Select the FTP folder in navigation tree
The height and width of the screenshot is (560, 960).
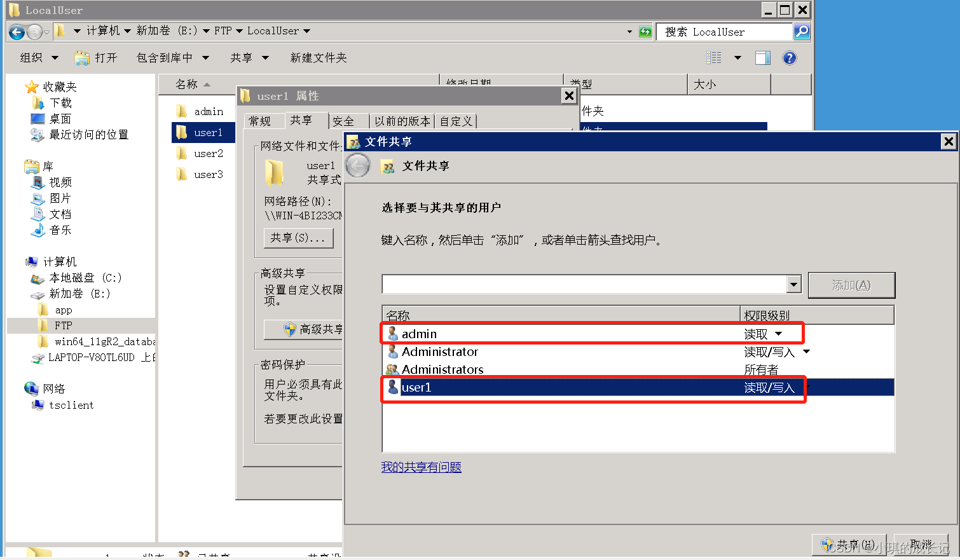click(x=63, y=325)
